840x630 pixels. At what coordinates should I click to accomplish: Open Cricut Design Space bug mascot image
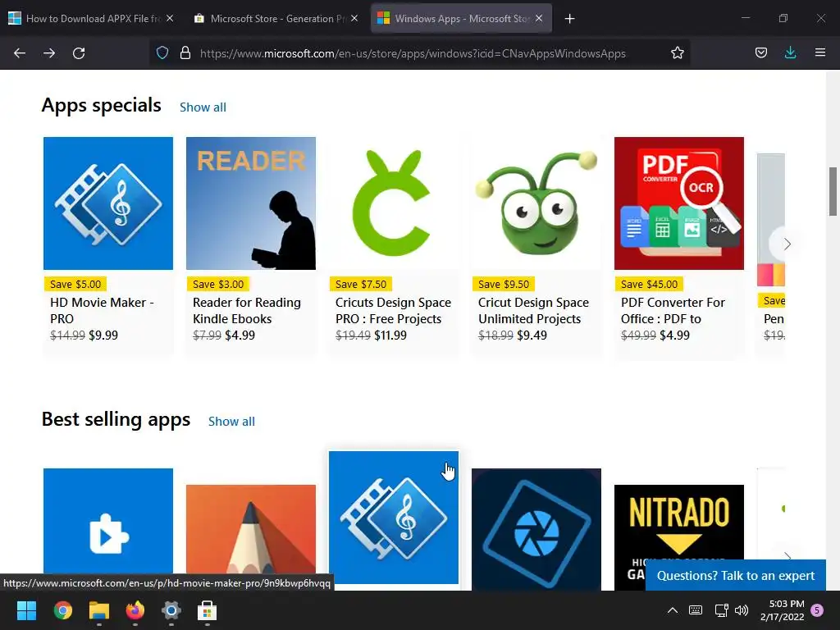[x=536, y=203]
